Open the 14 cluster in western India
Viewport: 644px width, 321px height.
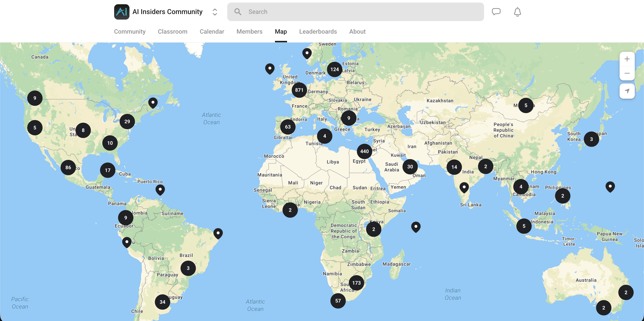coord(454,167)
